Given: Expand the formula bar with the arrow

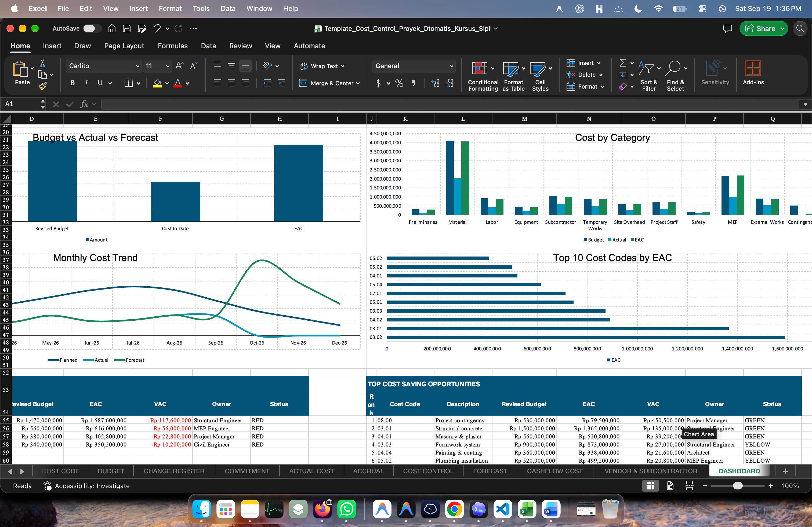Looking at the screenshot, I should coord(805,104).
